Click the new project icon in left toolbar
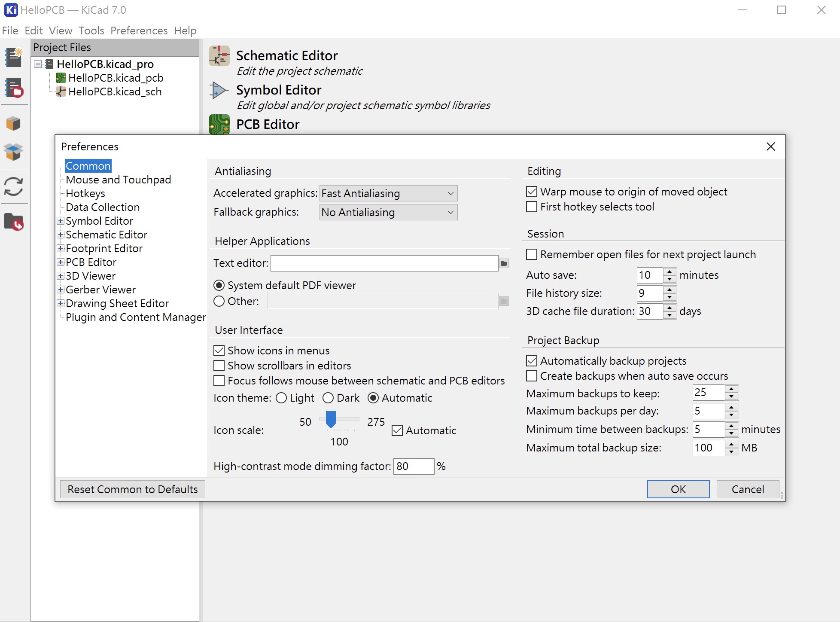The width and height of the screenshot is (840, 622). coord(14,58)
